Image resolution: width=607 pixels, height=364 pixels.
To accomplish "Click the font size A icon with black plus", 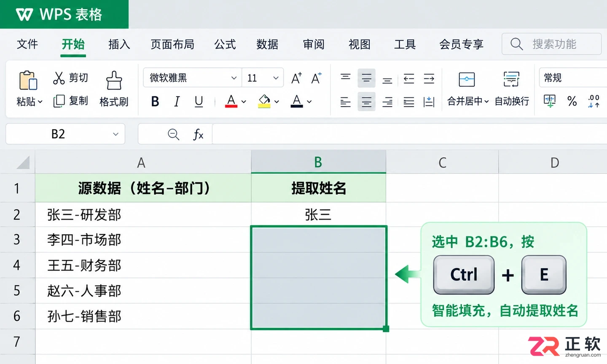I will click(x=296, y=78).
